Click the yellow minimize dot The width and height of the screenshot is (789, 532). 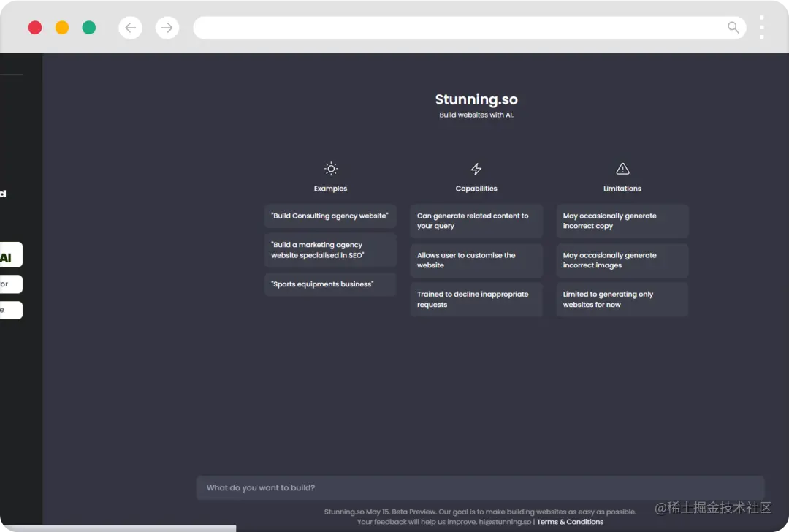click(x=62, y=28)
